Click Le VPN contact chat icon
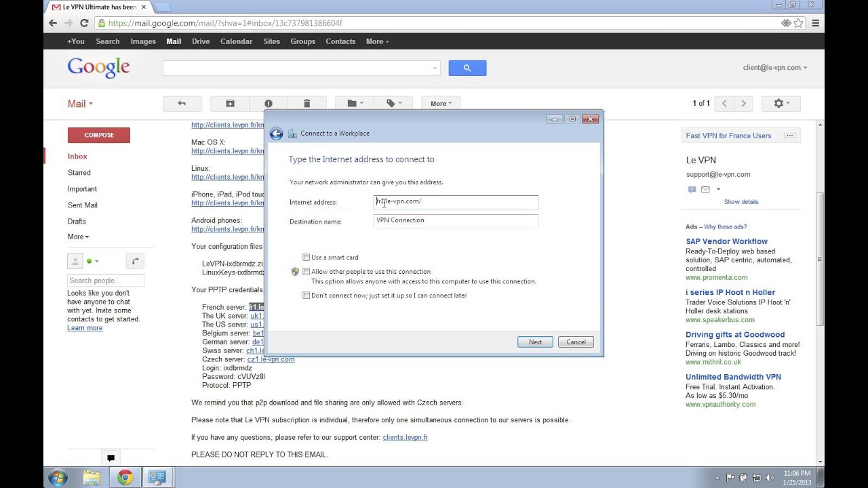 tap(692, 190)
